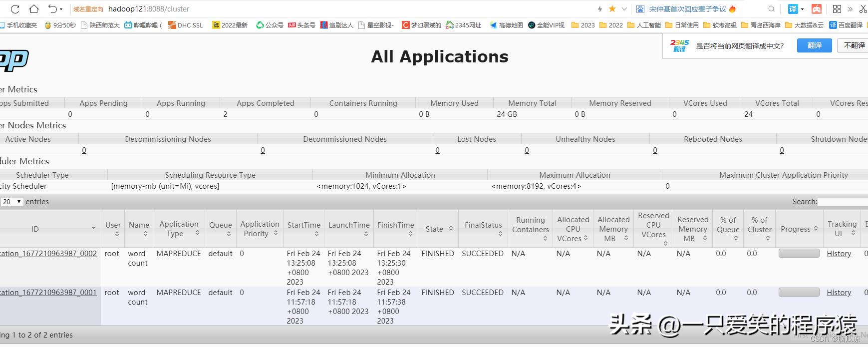Open History link for application 0002
This screenshot has width=868, height=347.
tap(839, 254)
